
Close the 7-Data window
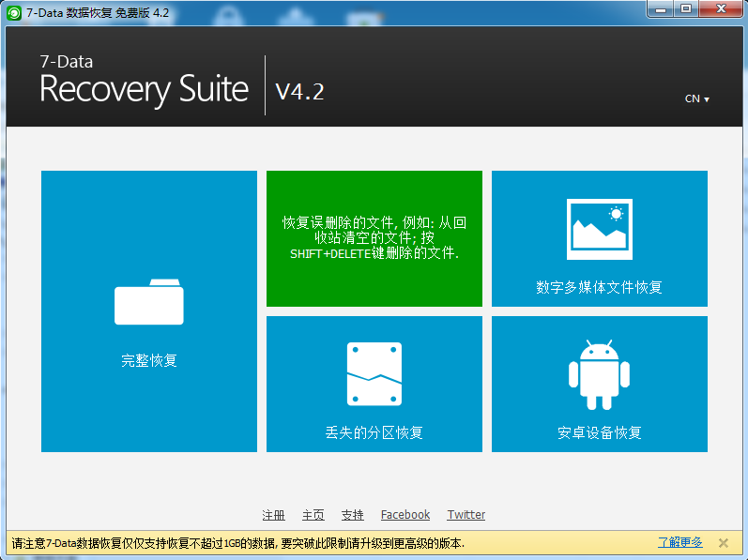721,9
